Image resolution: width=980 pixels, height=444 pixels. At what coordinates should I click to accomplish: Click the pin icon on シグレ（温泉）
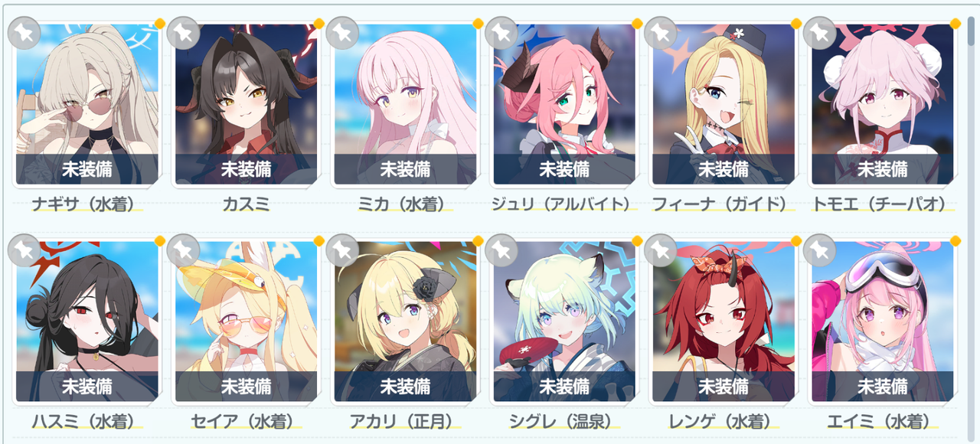(x=501, y=250)
